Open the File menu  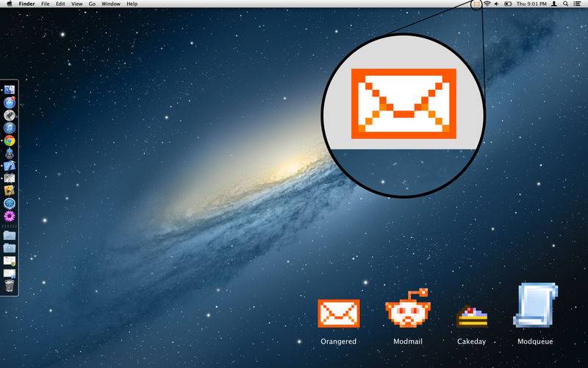coord(45,4)
